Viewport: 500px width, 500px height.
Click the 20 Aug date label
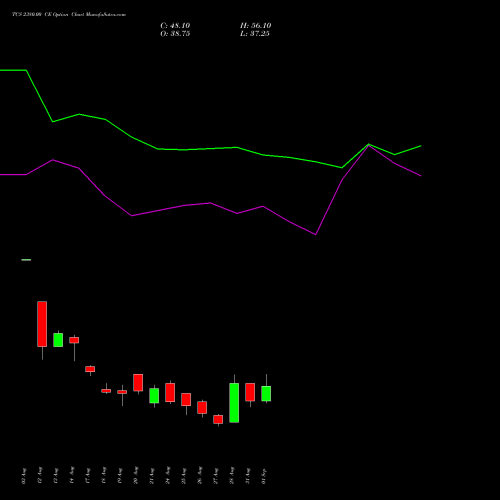click(136, 476)
